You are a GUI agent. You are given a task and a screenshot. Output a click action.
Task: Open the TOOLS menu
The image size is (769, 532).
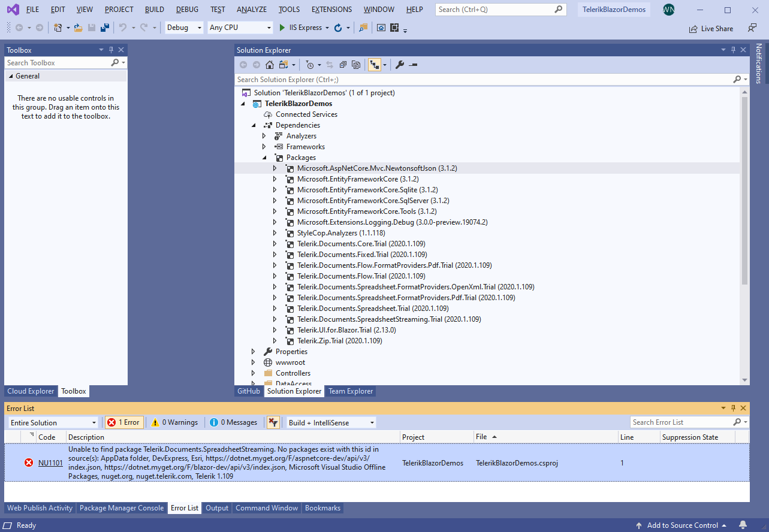click(289, 10)
